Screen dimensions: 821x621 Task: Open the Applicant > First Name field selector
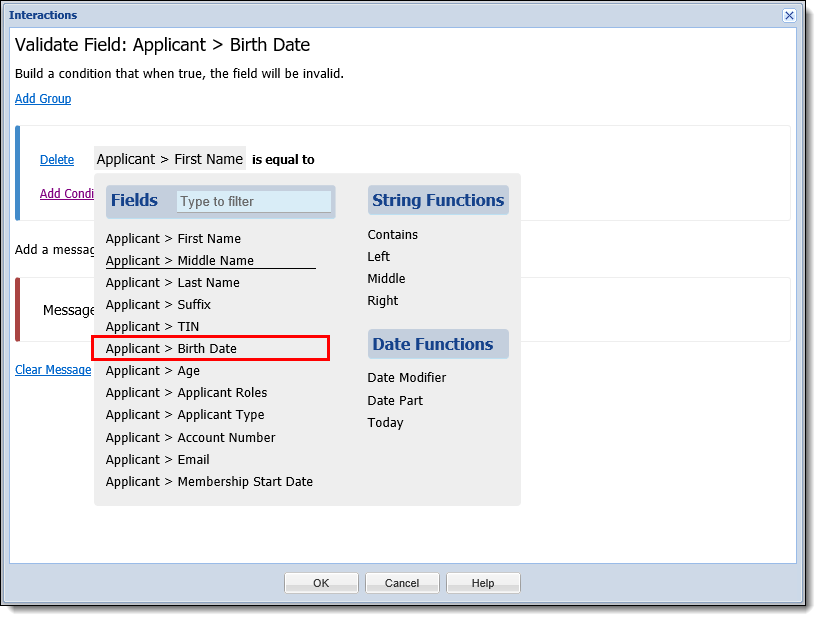point(170,159)
